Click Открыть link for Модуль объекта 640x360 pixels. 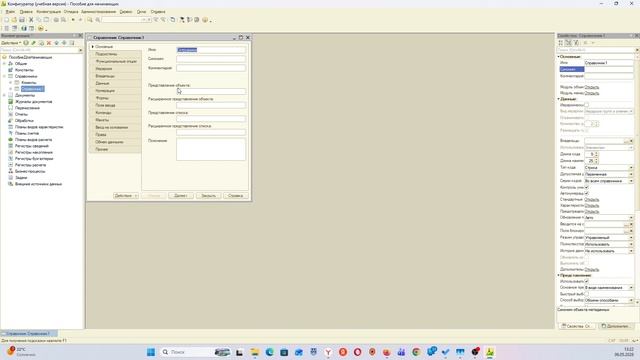click(x=592, y=87)
